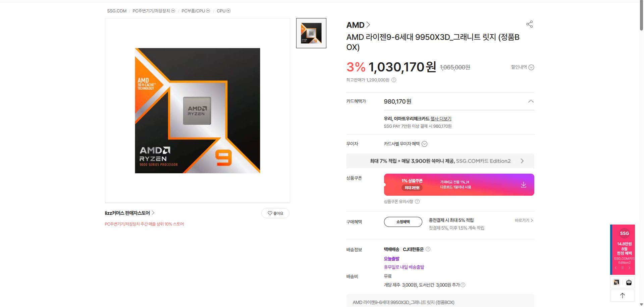Click the 좋아요 like button for the store

coord(275,213)
